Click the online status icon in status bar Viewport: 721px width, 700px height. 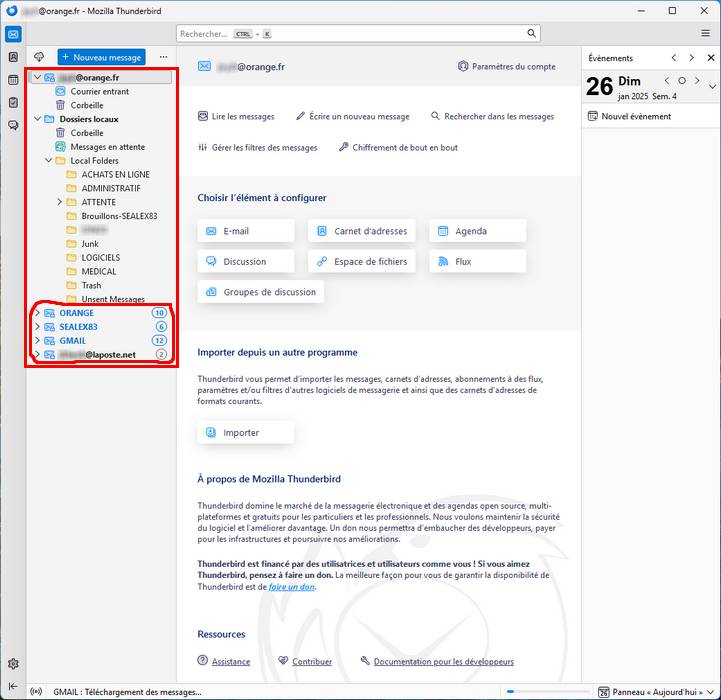pos(36,692)
